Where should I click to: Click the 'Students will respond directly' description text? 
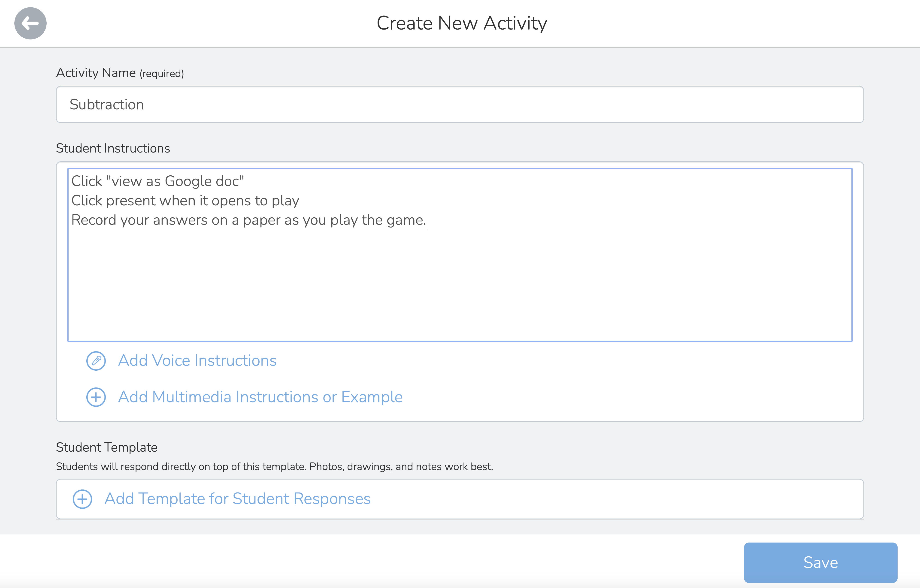(x=274, y=467)
